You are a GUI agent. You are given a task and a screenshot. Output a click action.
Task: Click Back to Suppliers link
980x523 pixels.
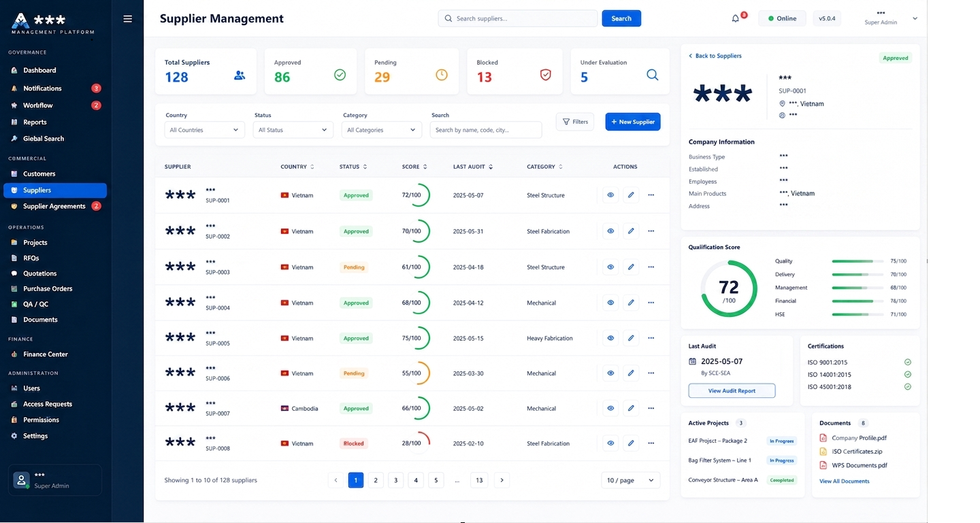(x=715, y=56)
